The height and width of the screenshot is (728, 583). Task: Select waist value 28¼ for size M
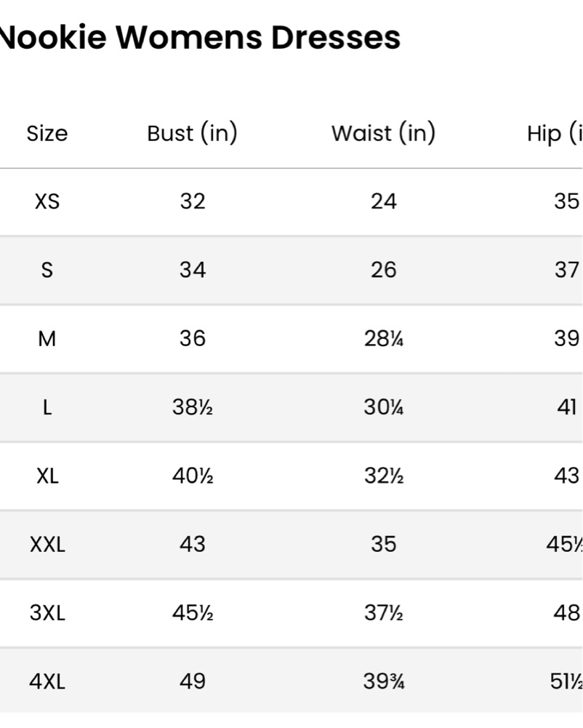[x=384, y=338]
